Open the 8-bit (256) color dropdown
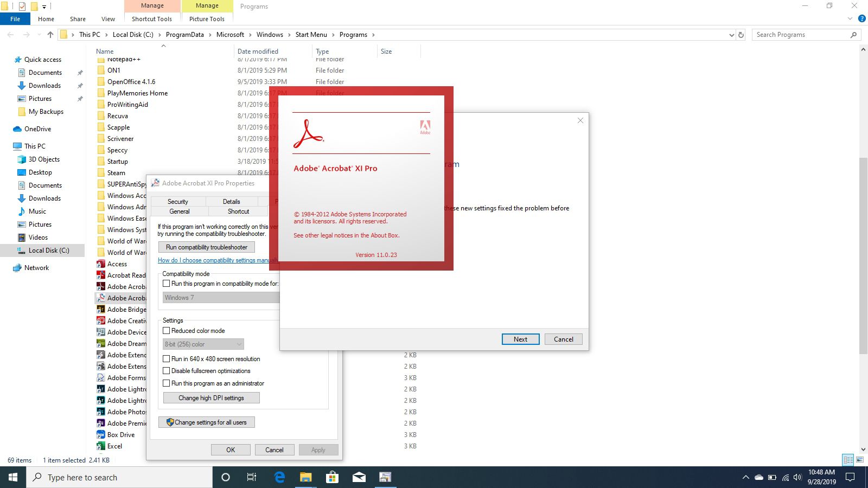The width and height of the screenshot is (868, 488). pos(203,344)
